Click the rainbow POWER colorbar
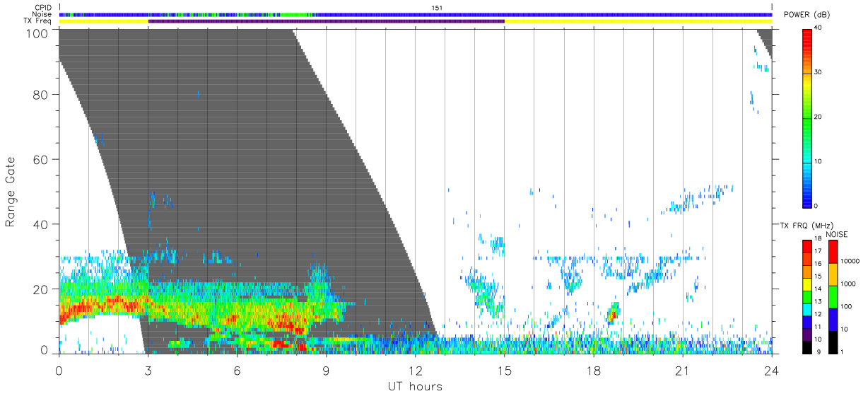Image resolution: width=868 pixels, height=401 pixels. [807, 118]
